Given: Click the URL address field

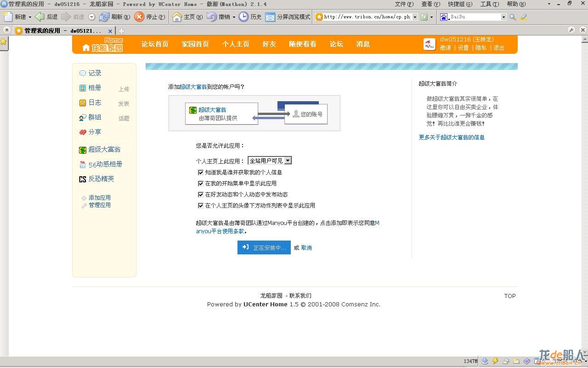Looking at the screenshot, I should (x=367, y=17).
